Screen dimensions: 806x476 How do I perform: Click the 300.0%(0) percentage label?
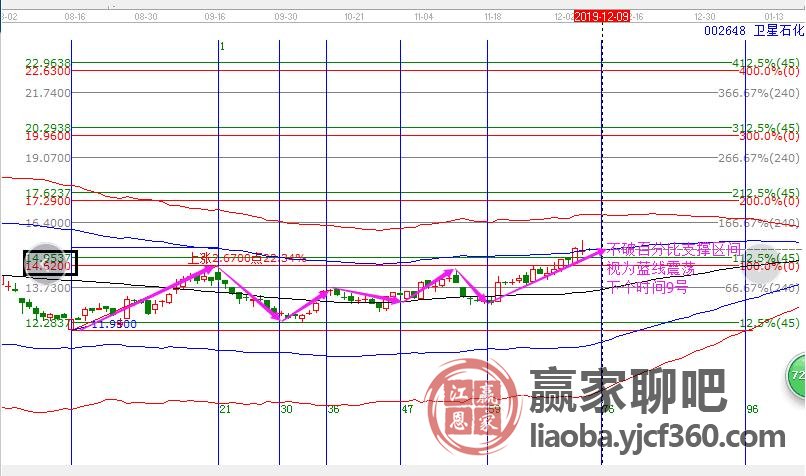(770, 136)
